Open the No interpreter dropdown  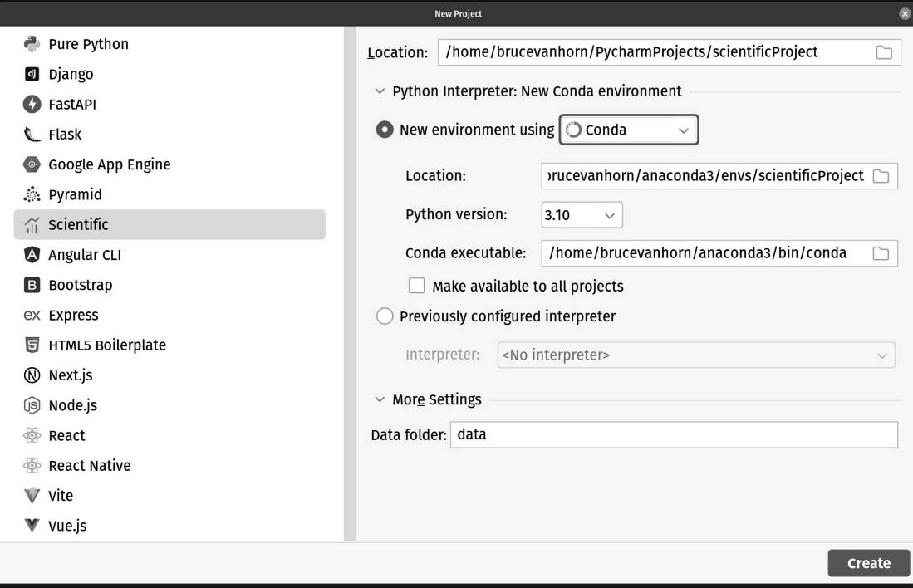tap(696, 355)
